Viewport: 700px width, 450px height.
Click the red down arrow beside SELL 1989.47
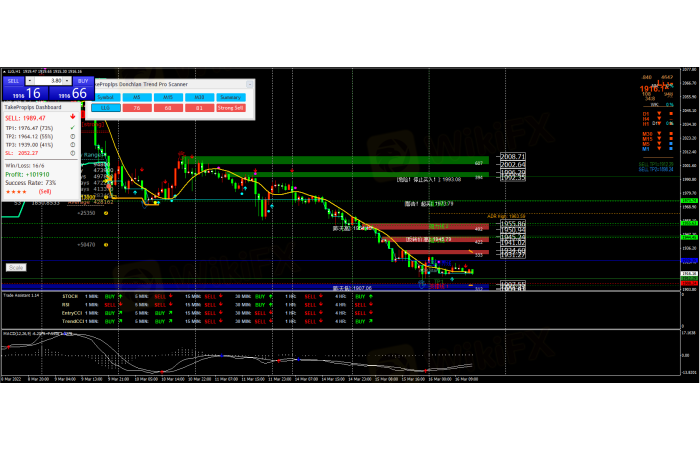click(73, 117)
